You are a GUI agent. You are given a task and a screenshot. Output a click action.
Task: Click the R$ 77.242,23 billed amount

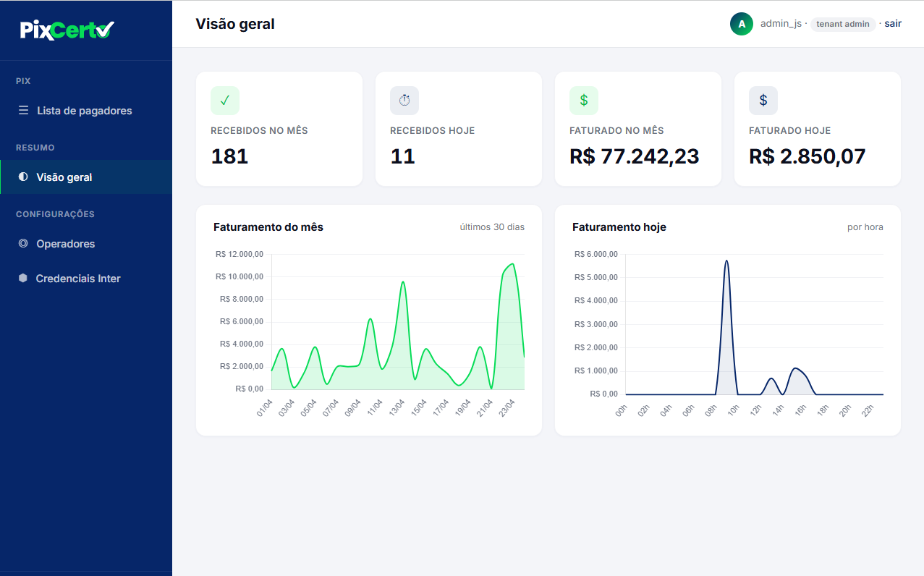pos(635,156)
